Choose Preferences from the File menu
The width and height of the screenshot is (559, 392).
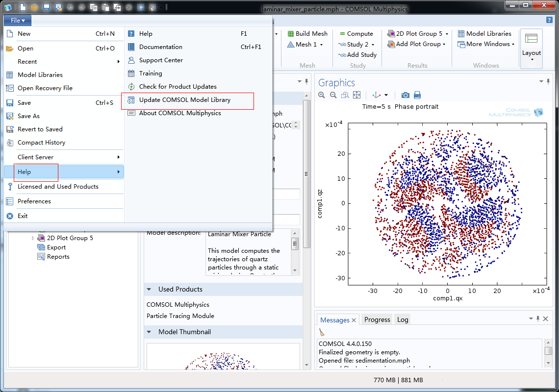34,201
